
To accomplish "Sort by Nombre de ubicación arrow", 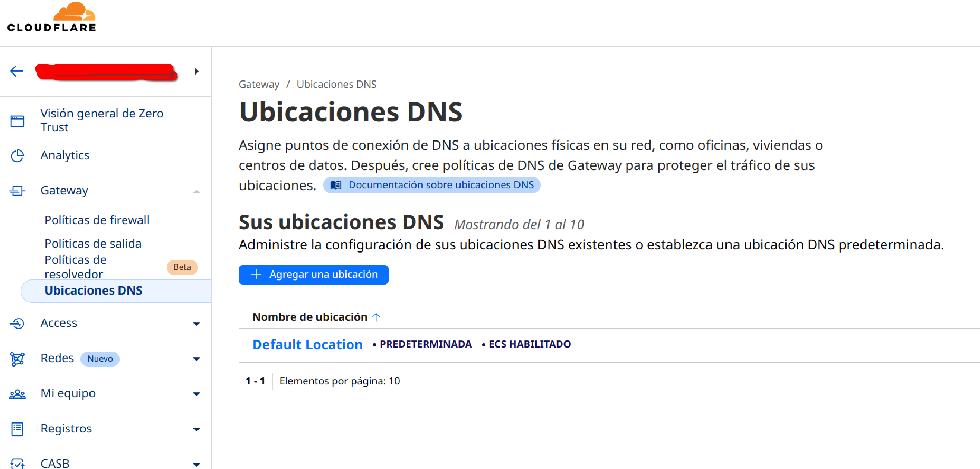I will pos(376,317).
